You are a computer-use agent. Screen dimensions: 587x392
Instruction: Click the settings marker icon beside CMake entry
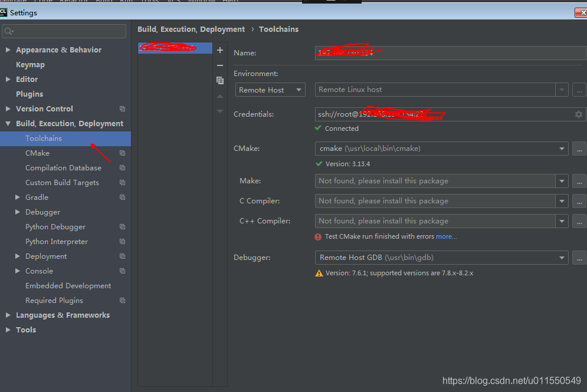pyautogui.click(x=122, y=153)
